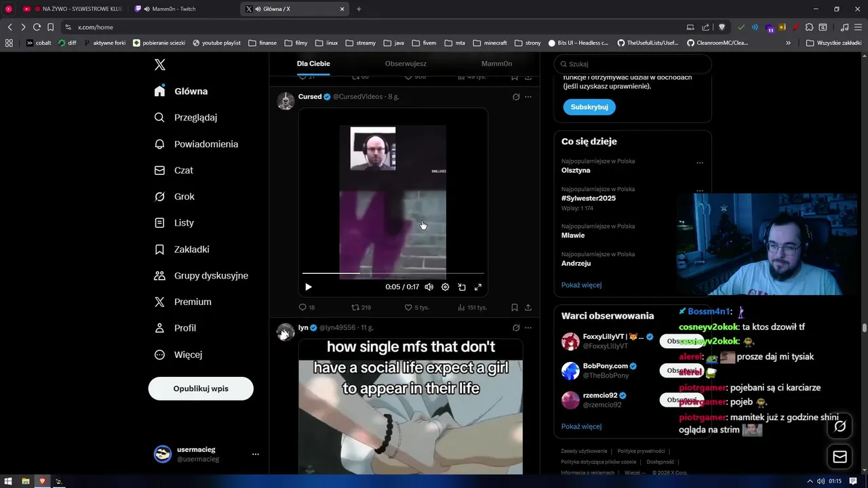Switch to Mamm0n - Twitch browser tab
868x488 pixels.
(x=183, y=9)
